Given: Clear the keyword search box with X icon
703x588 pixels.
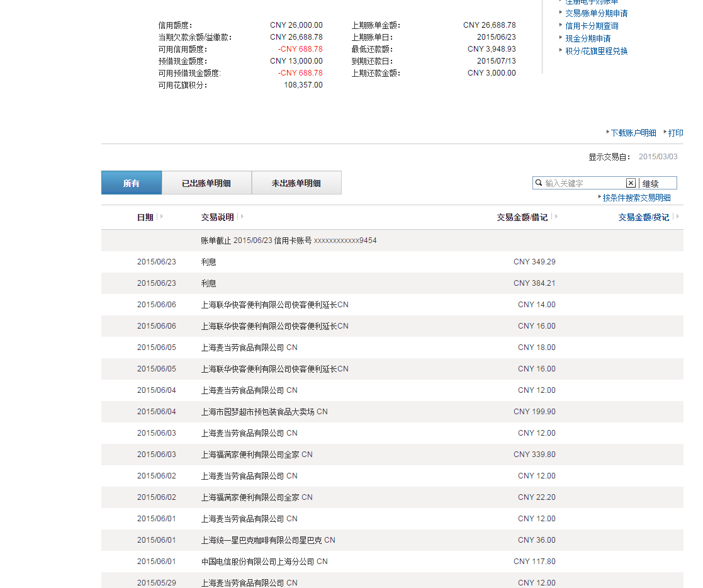Looking at the screenshot, I should pos(631,183).
